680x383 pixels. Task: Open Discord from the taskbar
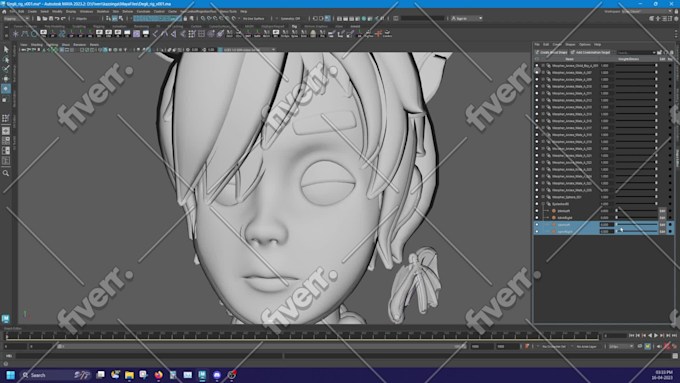point(217,375)
